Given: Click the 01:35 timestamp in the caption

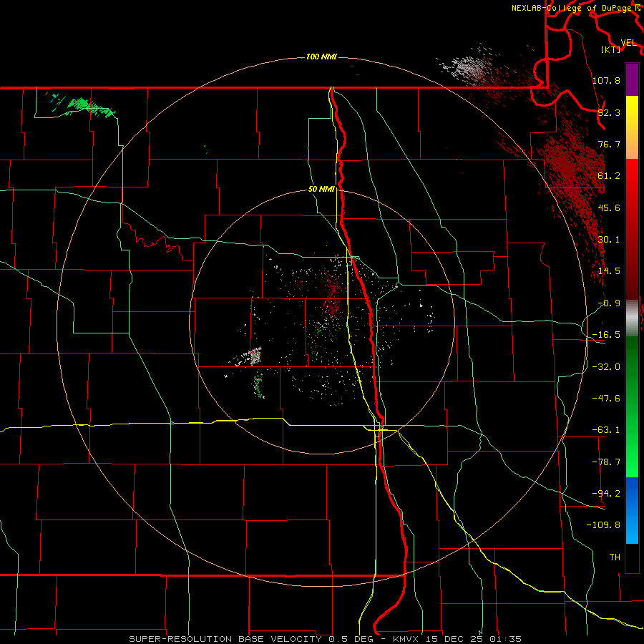Looking at the screenshot, I should [x=506, y=639].
